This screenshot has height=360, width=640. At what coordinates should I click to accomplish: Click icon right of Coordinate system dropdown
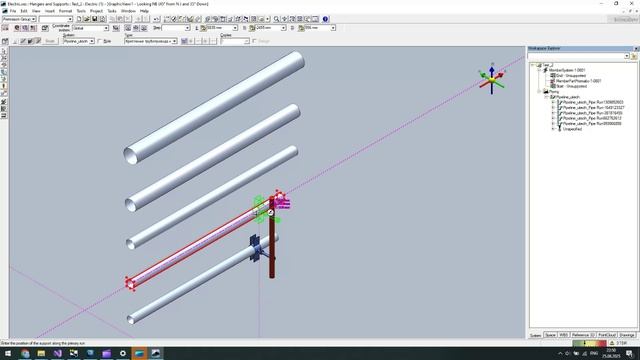click(116, 28)
